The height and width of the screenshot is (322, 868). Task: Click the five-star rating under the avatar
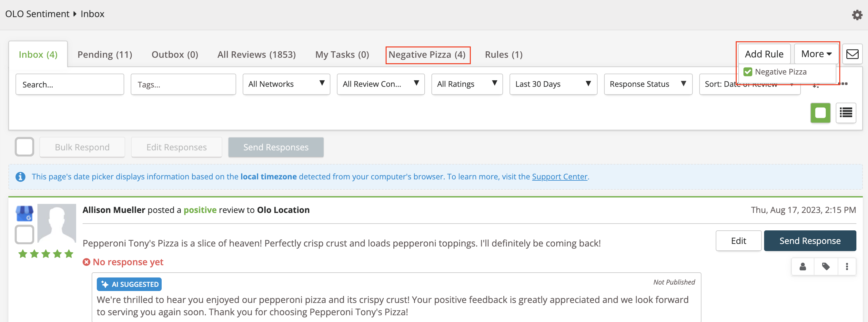tap(46, 254)
